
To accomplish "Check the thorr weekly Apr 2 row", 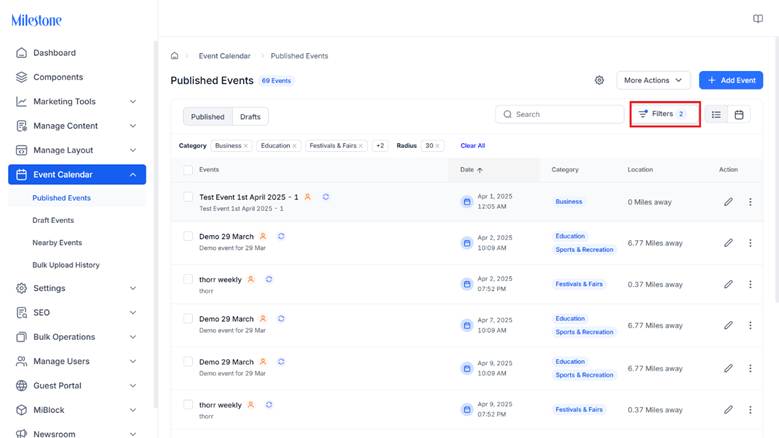I will point(188,279).
